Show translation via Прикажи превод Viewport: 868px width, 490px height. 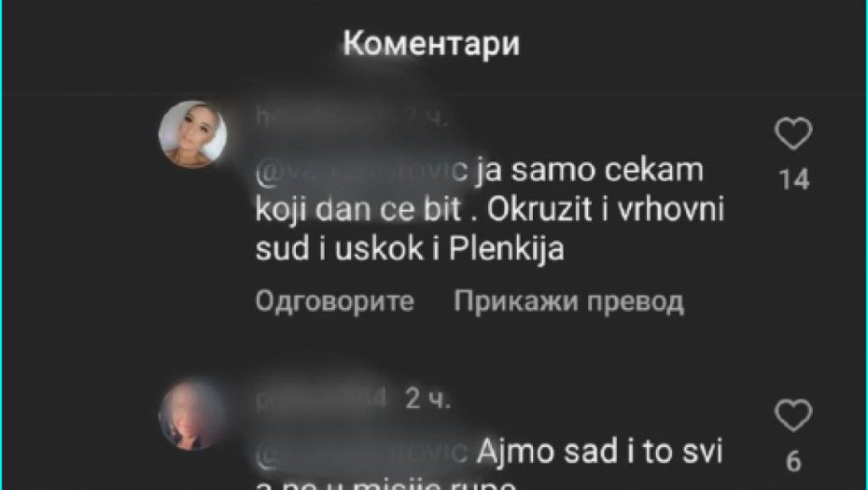pyautogui.click(x=568, y=302)
